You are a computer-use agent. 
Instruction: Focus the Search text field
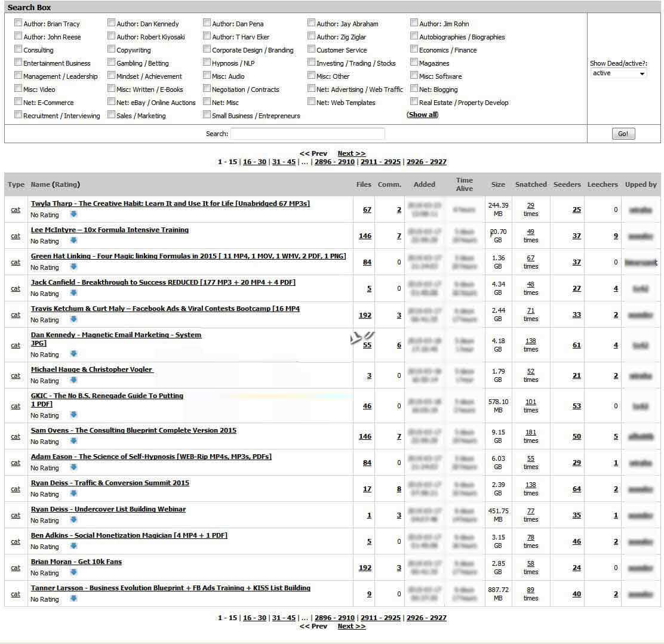point(308,134)
